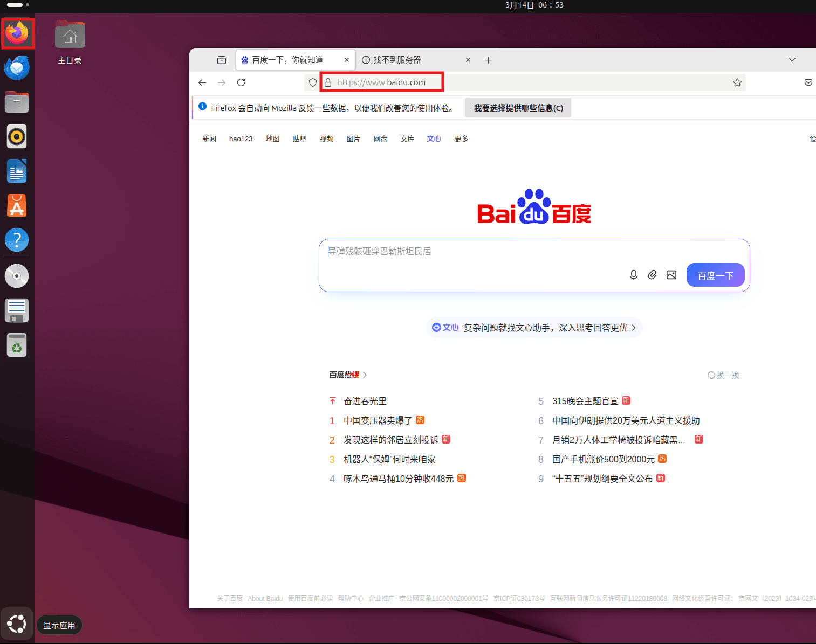The image size is (816, 644).
Task: Open the 主目录 home folder icon
Action: (x=70, y=43)
